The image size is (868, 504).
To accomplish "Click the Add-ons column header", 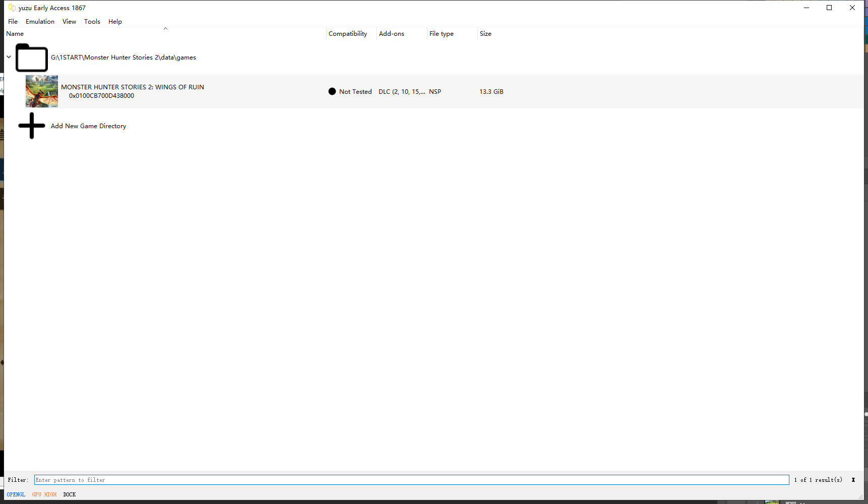I will 392,34.
